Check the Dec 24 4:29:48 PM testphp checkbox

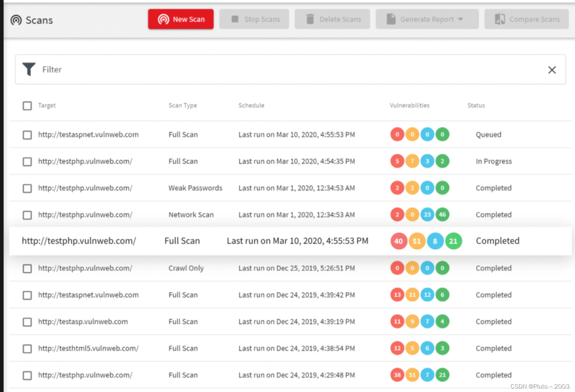point(27,375)
